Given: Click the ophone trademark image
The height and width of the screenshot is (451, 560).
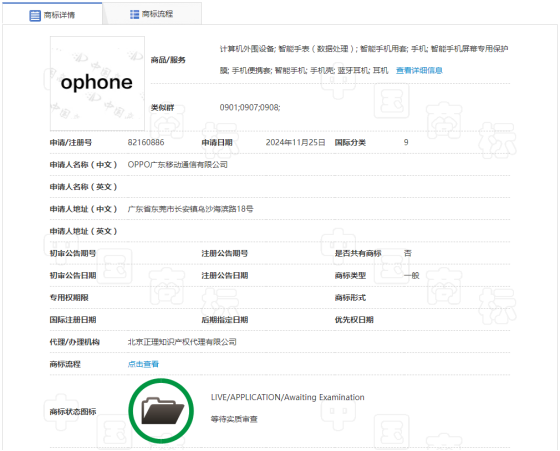Looking at the screenshot, I should coord(97,83).
